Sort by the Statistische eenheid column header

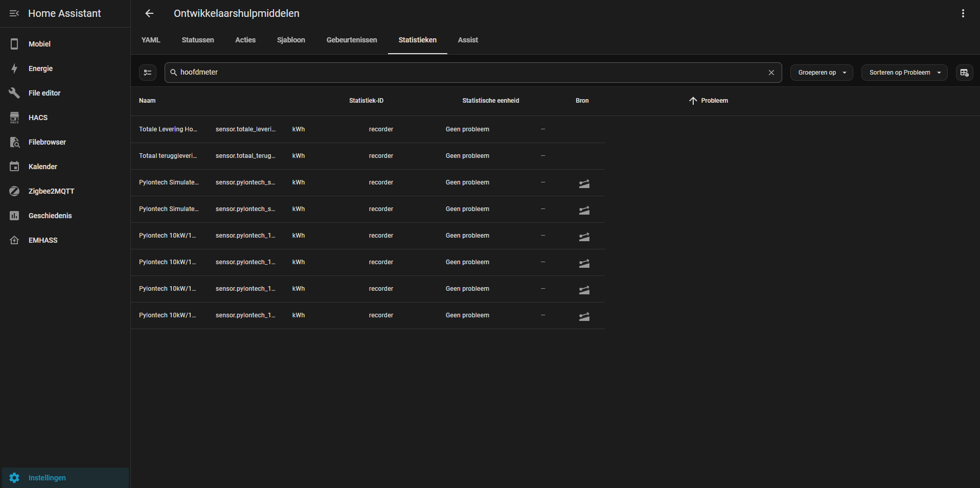[491, 101]
